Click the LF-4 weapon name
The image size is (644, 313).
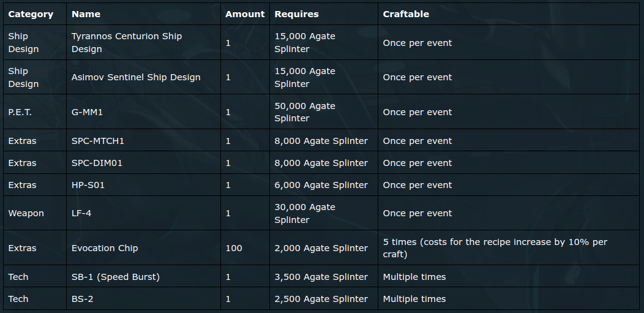(x=81, y=213)
